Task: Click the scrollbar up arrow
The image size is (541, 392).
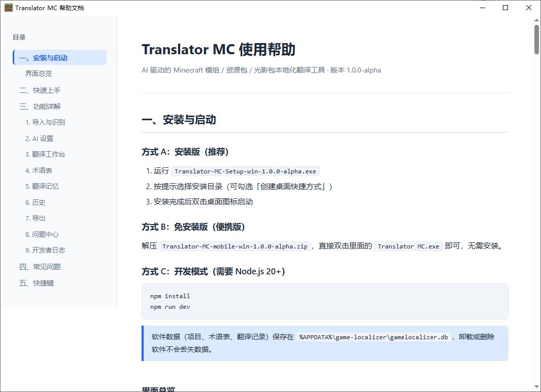Action: pos(536,20)
